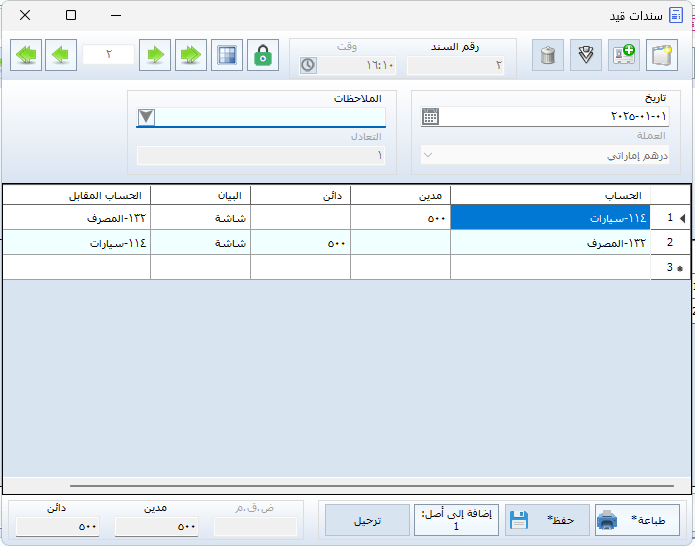This screenshot has height=546, width=695.
Task: Click the shield-shaped toolbar icon
Action: tap(586, 55)
